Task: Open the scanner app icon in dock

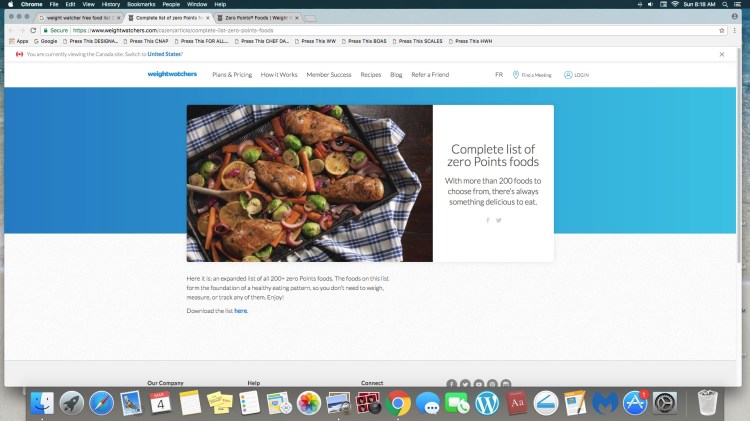Action: pos(546,403)
